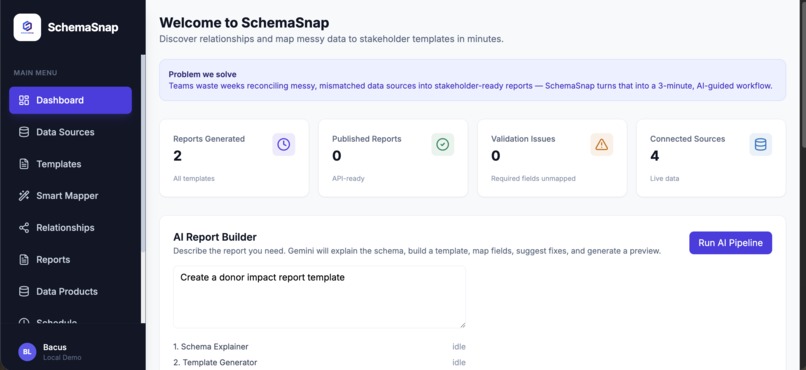Image resolution: width=806 pixels, height=370 pixels.
Task: Click the 'Live data' caption
Action: pyautogui.click(x=664, y=179)
